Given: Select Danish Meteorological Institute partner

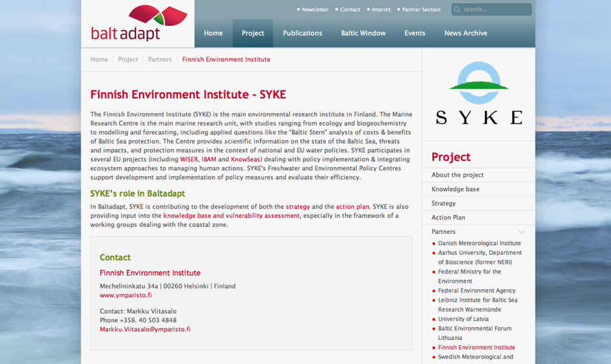Looking at the screenshot, I should point(479,244).
